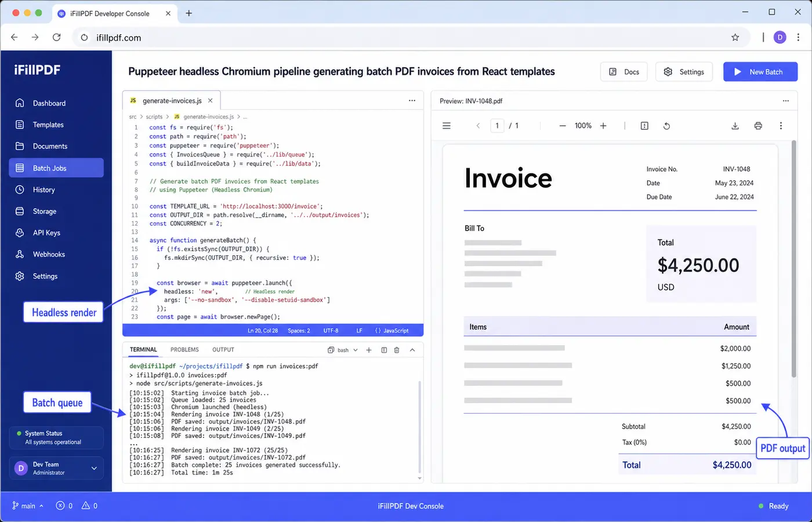812x522 pixels.
Task: Click errors count in status bar
Action: coord(64,506)
